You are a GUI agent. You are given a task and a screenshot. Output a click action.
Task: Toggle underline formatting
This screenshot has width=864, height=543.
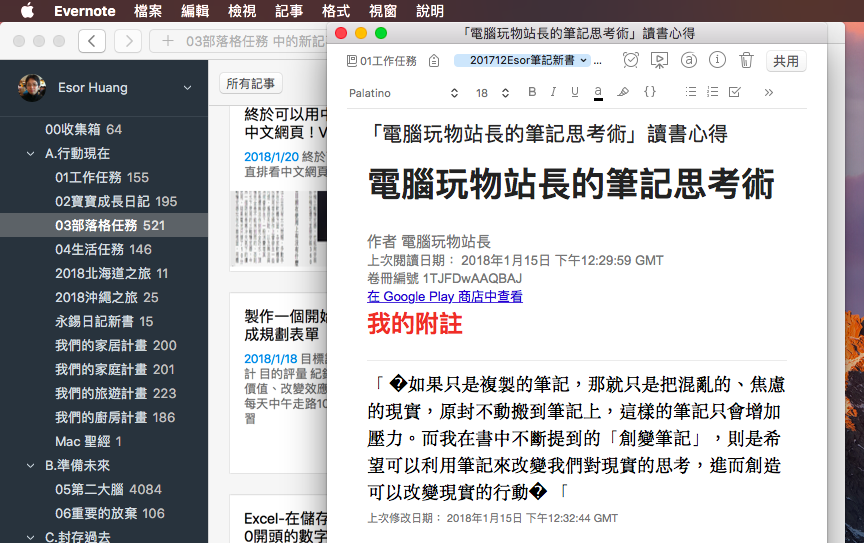coord(575,92)
